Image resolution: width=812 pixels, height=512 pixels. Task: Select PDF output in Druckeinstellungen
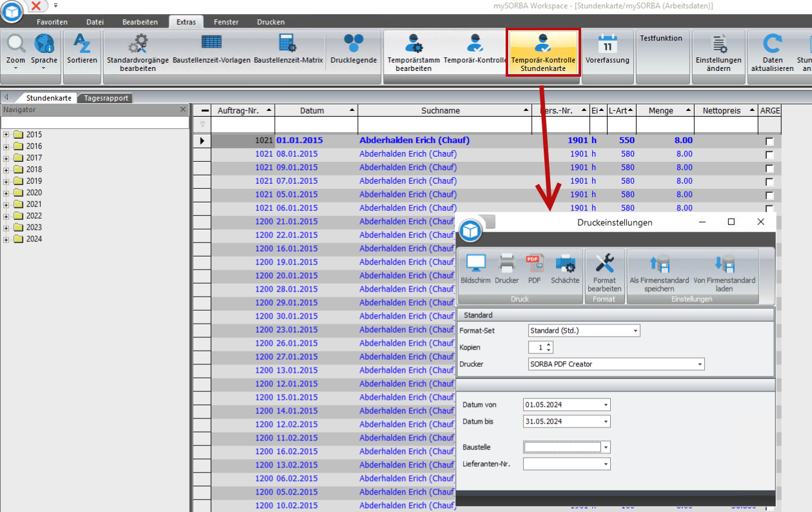point(534,264)
